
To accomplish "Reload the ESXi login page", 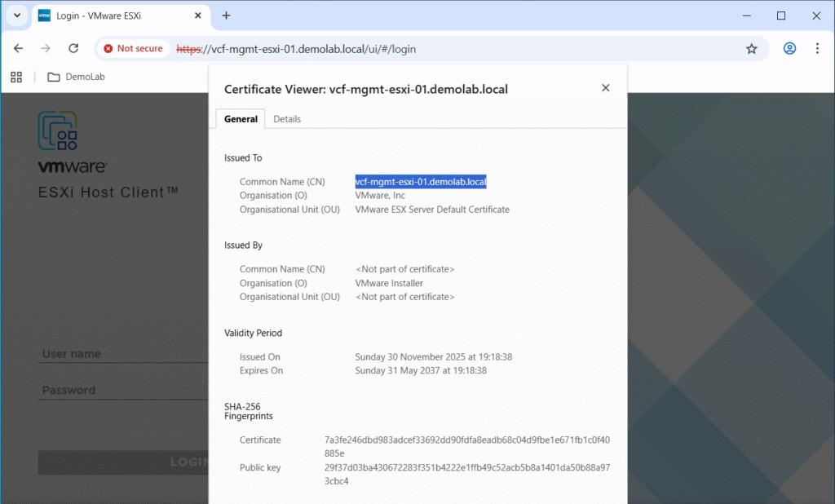I will [73, 48].
